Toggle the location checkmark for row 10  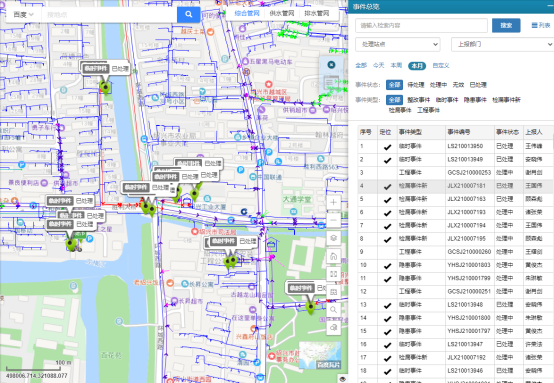[x=387, y=266]
